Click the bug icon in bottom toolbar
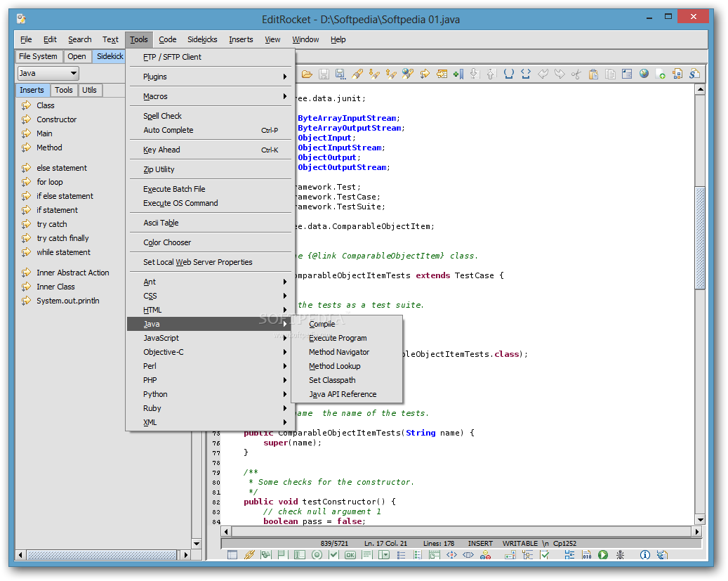728x581 pixels. (620, 554)
